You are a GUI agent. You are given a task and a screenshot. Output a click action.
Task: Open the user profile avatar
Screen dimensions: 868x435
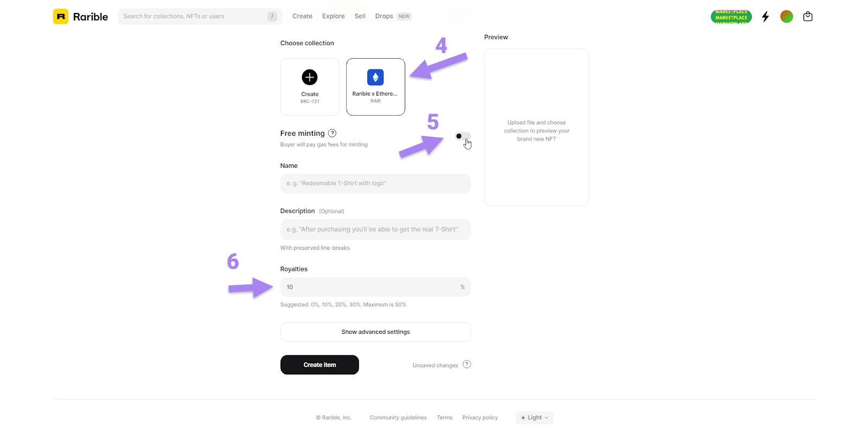point(786,16)
